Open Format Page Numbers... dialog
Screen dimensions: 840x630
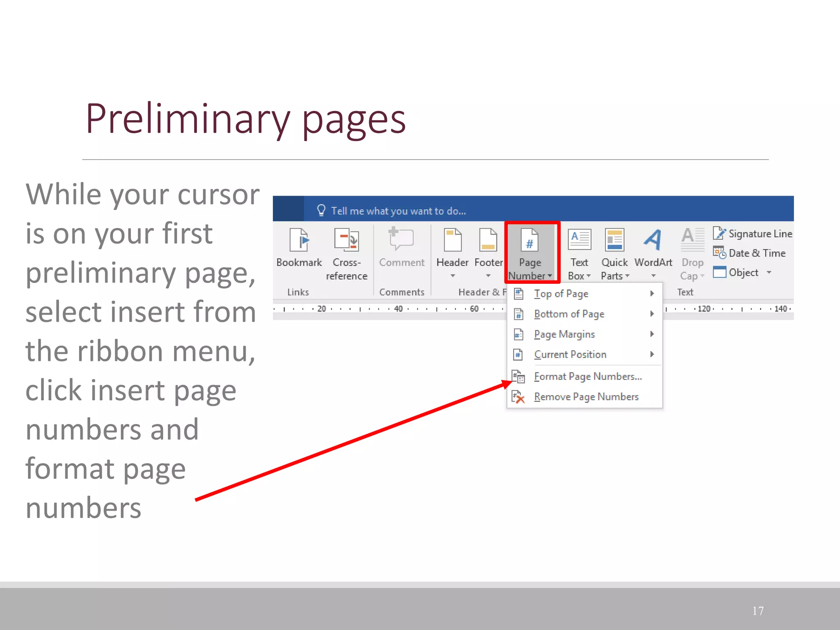[x=584, y=376]
